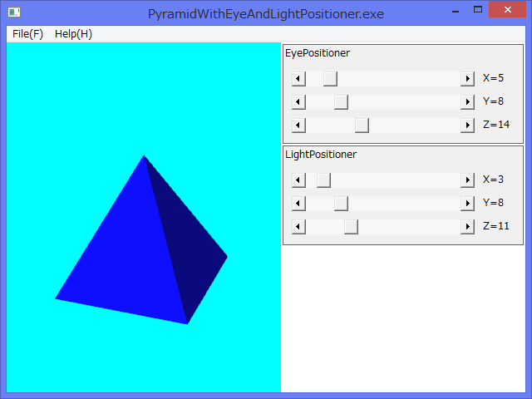Click left arrow of LightPositioner X scrollbar

tap(298, 180)
